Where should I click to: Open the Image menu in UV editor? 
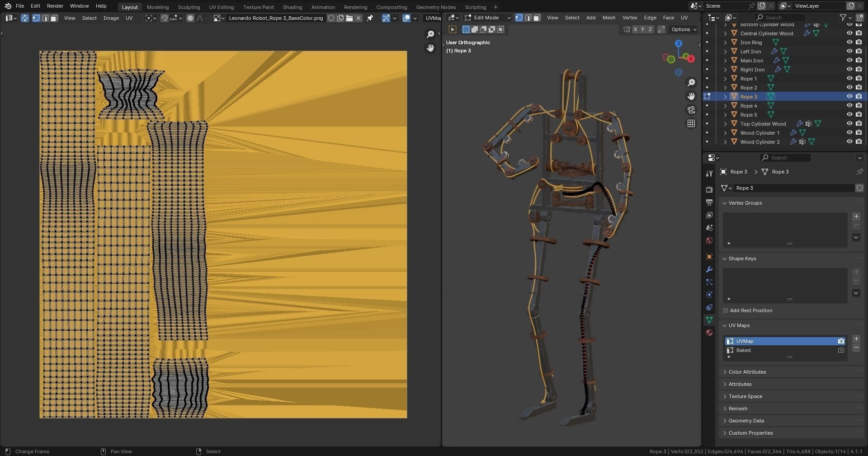click(x=111, y=18)
